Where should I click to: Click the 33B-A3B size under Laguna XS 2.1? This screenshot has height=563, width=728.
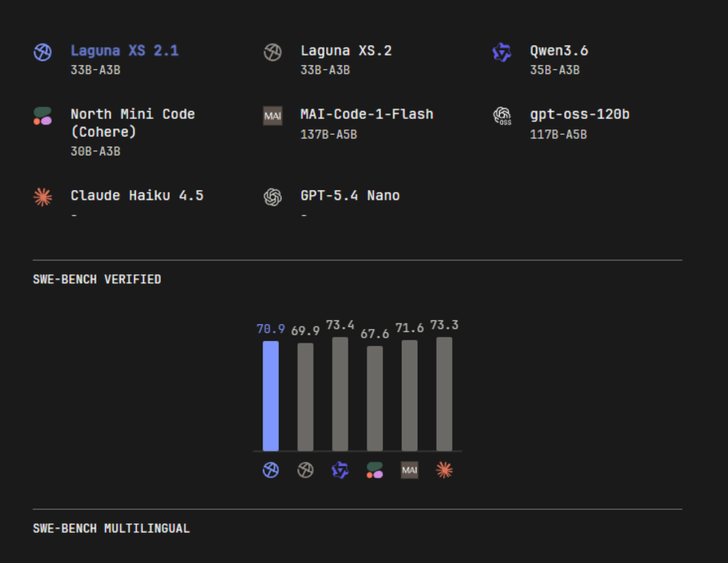pyautogui.click(x=95, y=70)
